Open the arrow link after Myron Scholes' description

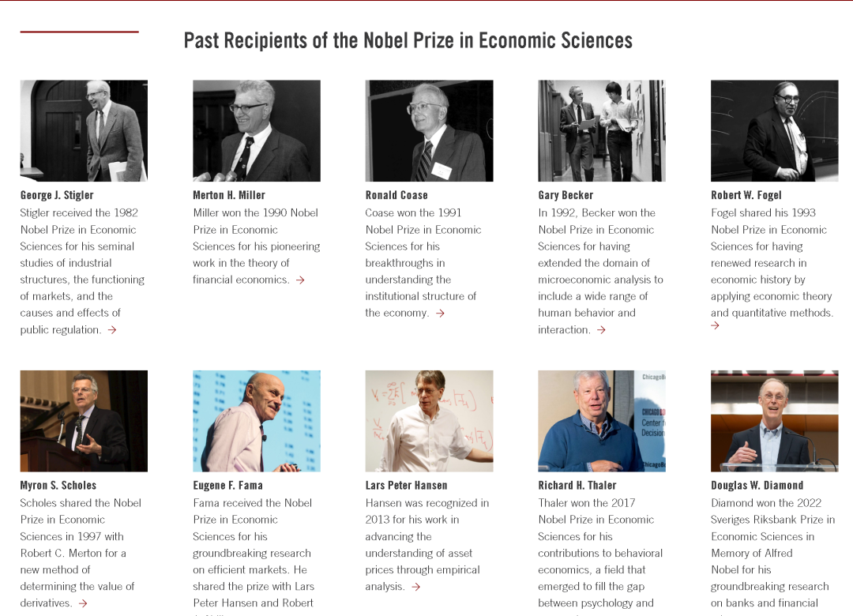pos(83,603)
